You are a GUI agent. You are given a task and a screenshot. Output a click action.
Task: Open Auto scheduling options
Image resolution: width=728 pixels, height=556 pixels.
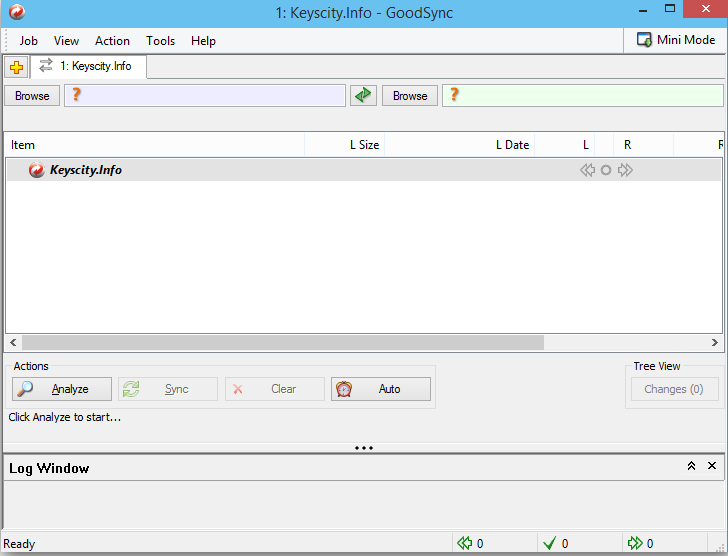click(381, 389)
